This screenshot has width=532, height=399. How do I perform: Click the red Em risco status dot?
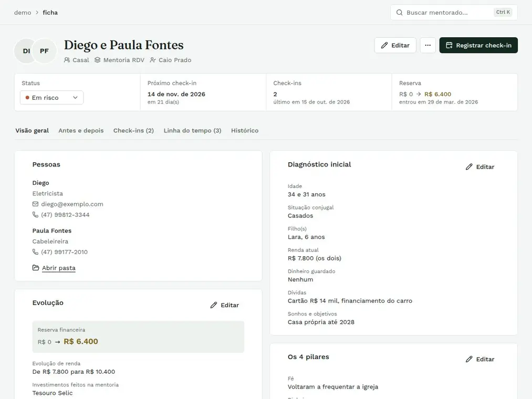click(27, 98)
